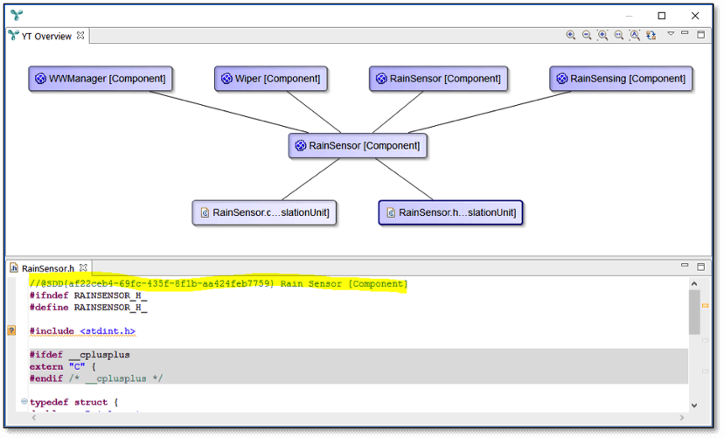Image resolution: width=724 pixels, height=438 pixels.
Task: Open the YT Overview view menu triangle
Action: point(671,33)
